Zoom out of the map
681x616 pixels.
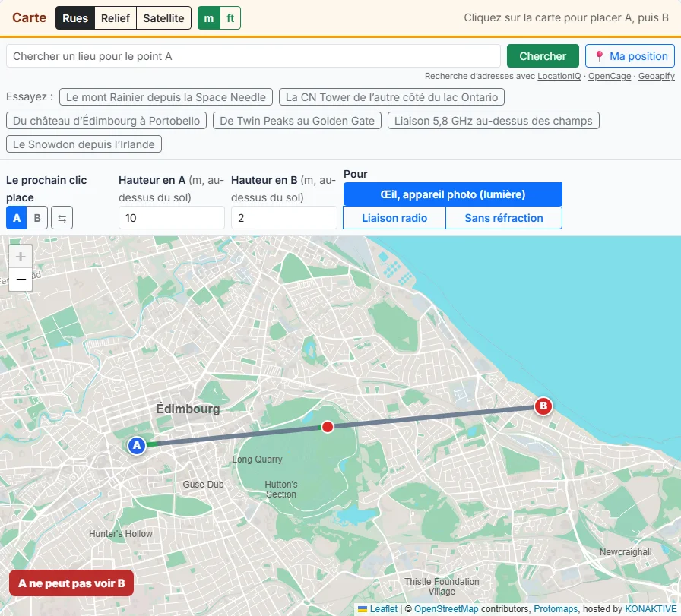coord(21,280)
